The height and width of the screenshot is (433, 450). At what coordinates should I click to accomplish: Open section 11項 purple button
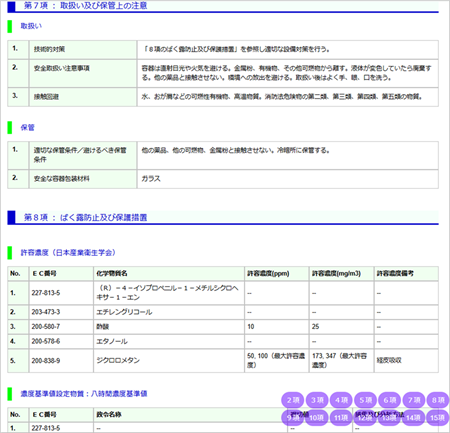(x=341, y=418)
